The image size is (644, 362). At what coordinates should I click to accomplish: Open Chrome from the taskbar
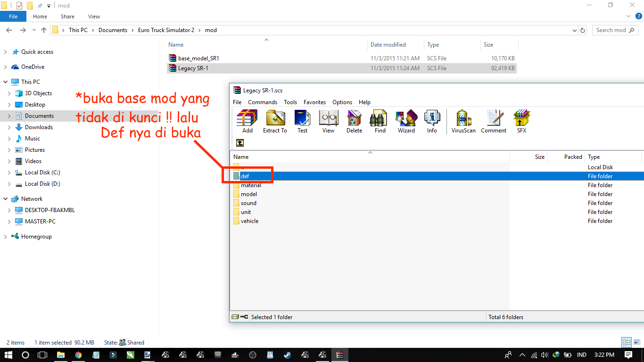tap(78, 355)
